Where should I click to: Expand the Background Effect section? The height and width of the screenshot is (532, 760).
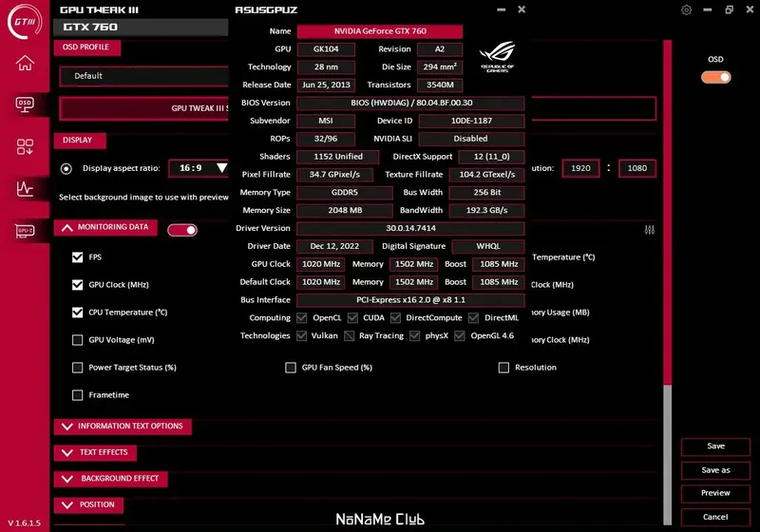click(110, 479)
